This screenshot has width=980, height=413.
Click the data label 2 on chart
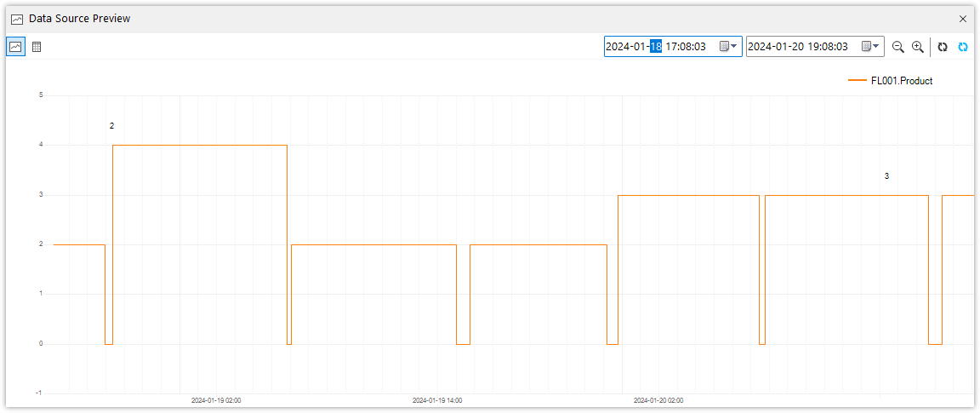(112, 126)
